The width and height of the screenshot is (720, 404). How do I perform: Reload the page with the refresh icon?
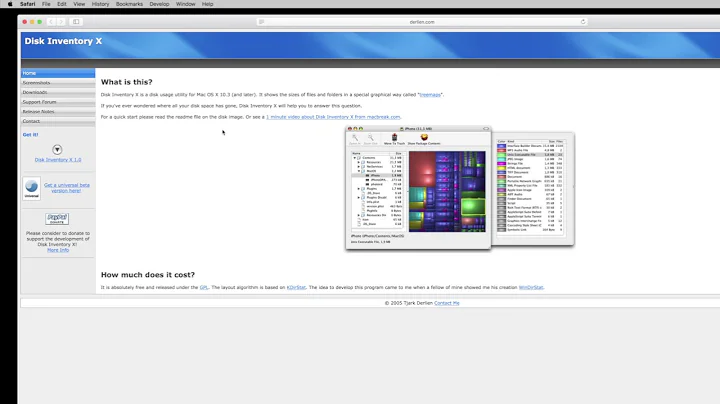click(583, 22)
